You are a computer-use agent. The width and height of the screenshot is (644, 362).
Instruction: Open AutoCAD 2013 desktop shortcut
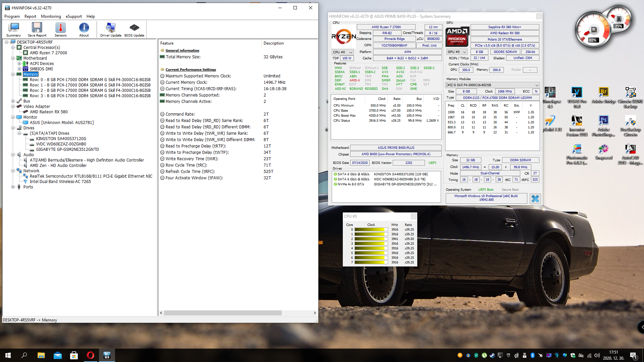pyautogui.click(x=630, y=154)
